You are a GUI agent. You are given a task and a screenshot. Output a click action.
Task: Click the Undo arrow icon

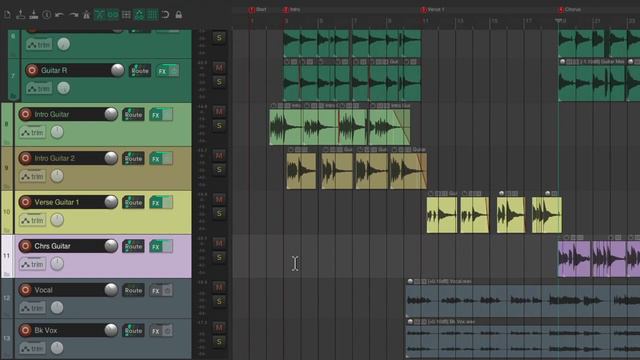[x=60, y=15]
